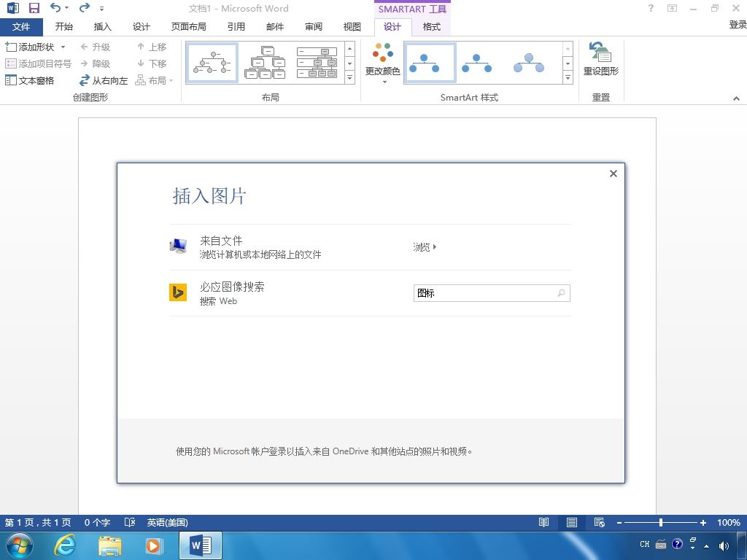Screen dimensions: 747x560
Task: Click 下移 move down button
Action: pos(152,63)
